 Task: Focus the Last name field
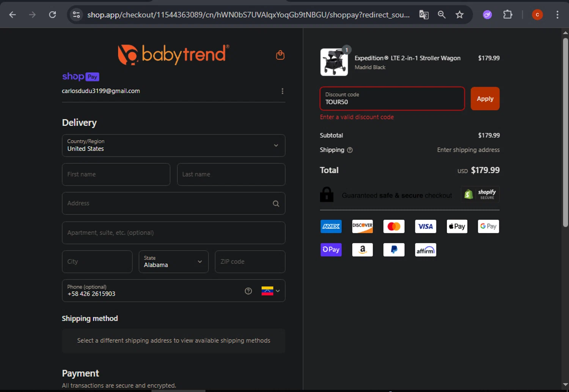[231, 174]
